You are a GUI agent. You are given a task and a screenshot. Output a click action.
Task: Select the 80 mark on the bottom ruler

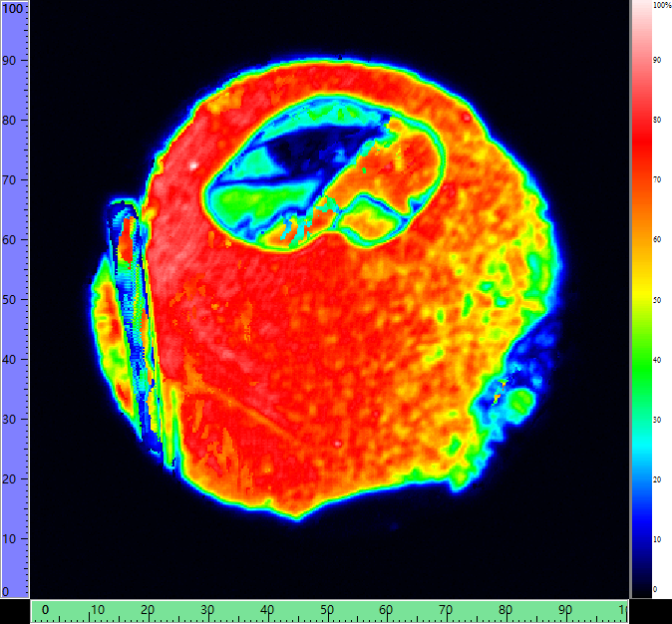coord(505,610)
